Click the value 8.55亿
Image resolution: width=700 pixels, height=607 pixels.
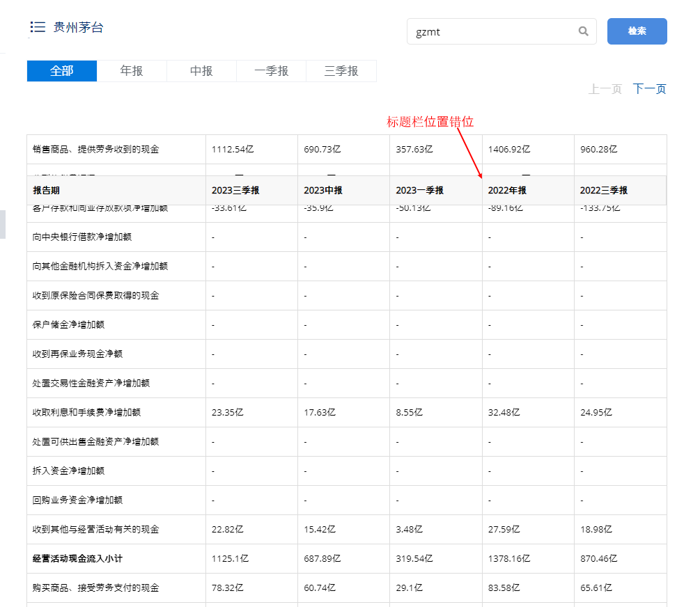click(x=409, y=412)
